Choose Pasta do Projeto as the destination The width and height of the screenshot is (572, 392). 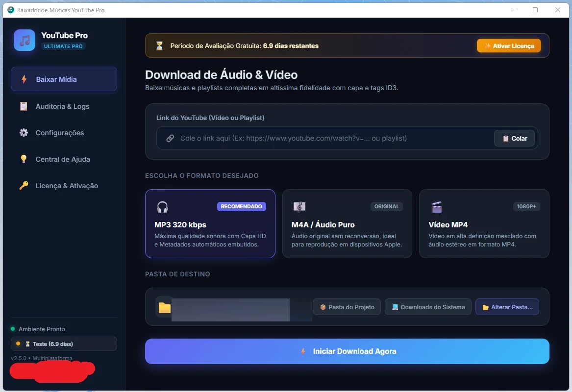tap(347, 307)
